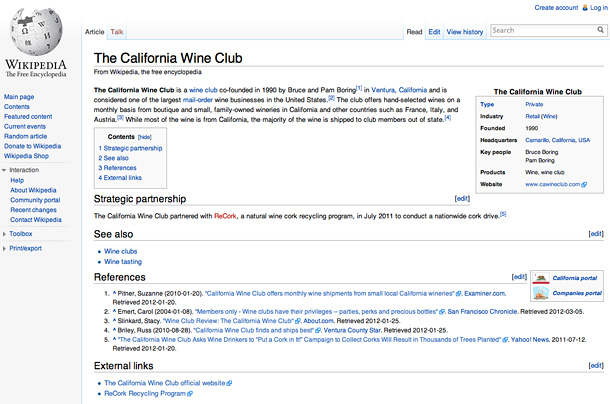Open the California portal link
Screen dimensions: 610x404
coord(575,278)
